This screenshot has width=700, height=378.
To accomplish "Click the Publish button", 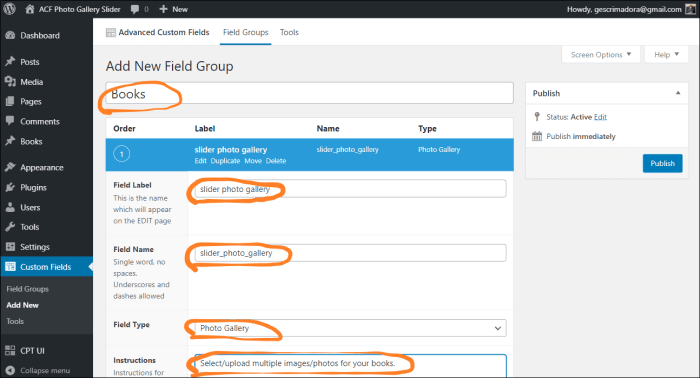I will pos(662,163).
